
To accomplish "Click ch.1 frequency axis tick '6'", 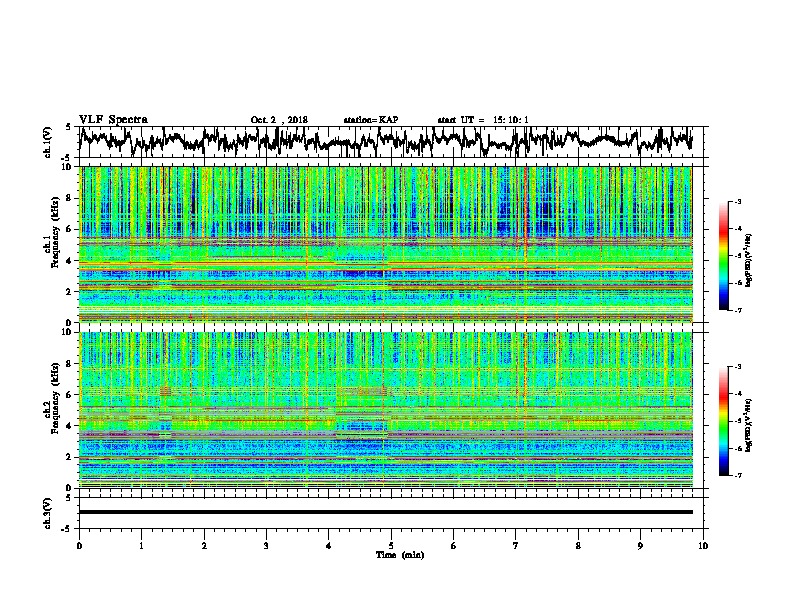I will 70,230.
